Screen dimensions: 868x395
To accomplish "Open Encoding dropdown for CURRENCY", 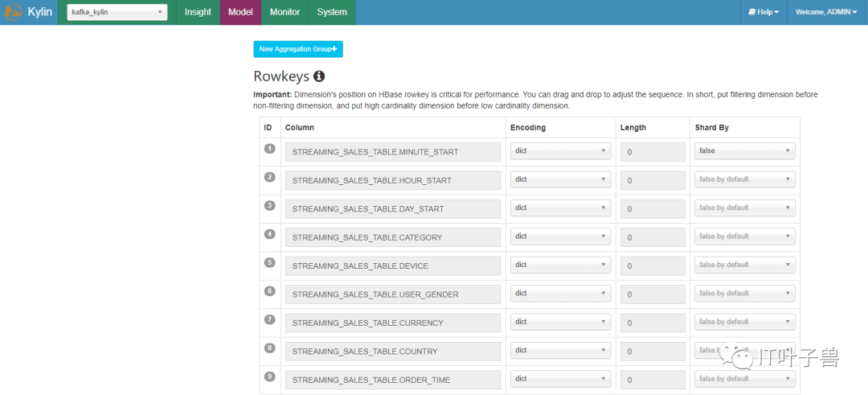I will click(560, 322).
